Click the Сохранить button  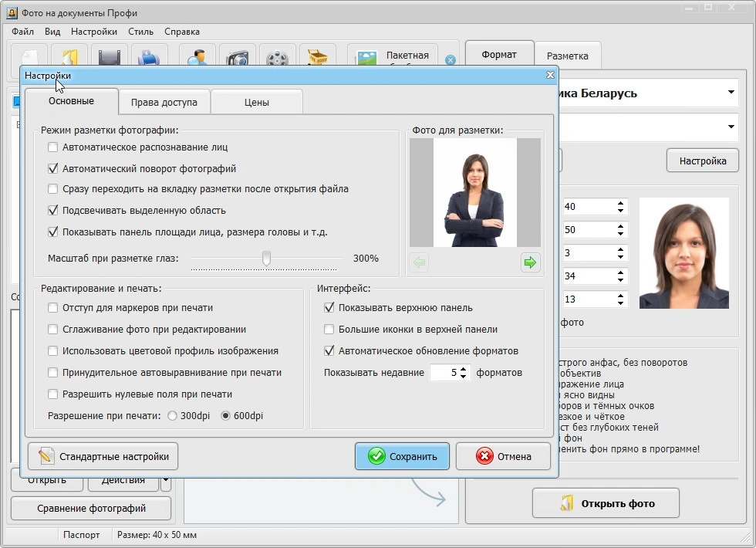(402, 456)
